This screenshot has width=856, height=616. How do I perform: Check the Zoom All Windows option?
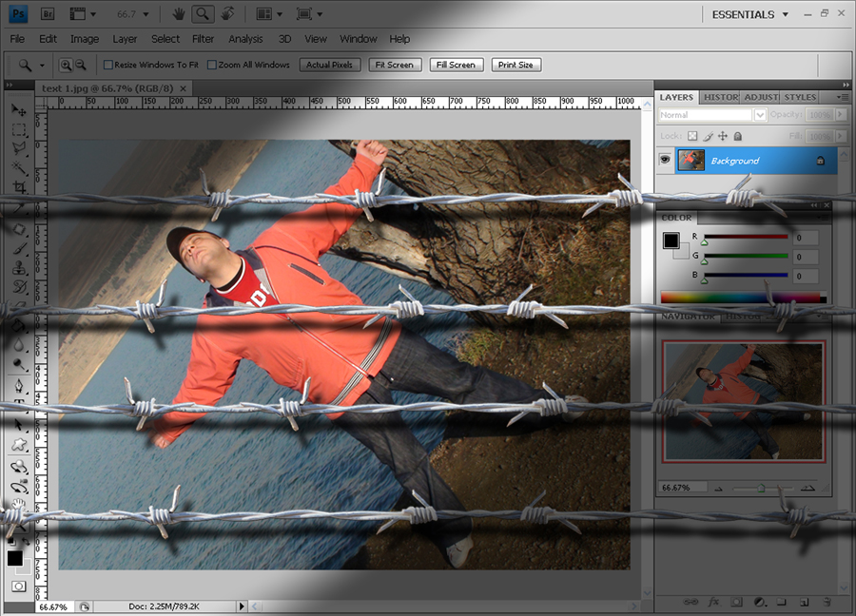tap(211, 65)
